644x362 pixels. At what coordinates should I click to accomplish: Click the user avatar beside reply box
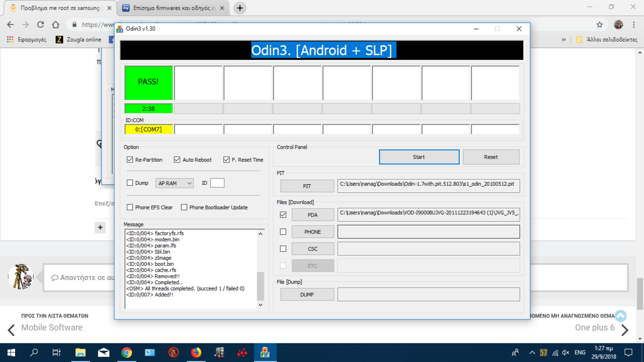[x=21, y=277]
